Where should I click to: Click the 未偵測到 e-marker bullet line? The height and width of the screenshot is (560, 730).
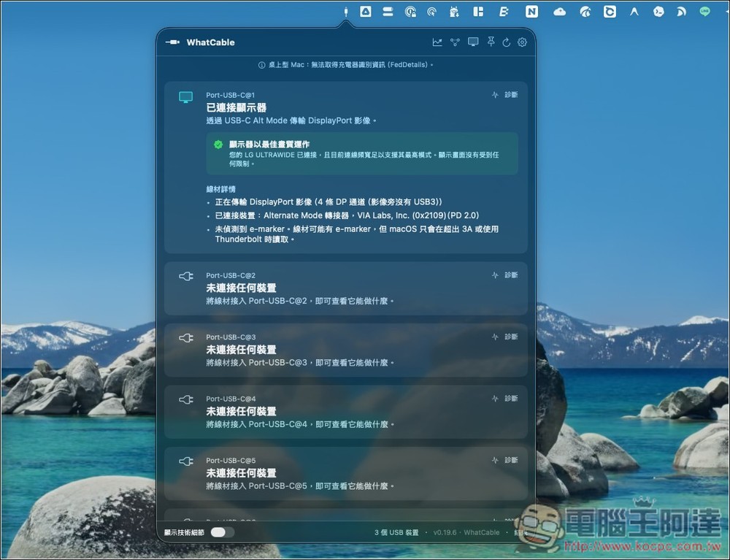[357, 234]
